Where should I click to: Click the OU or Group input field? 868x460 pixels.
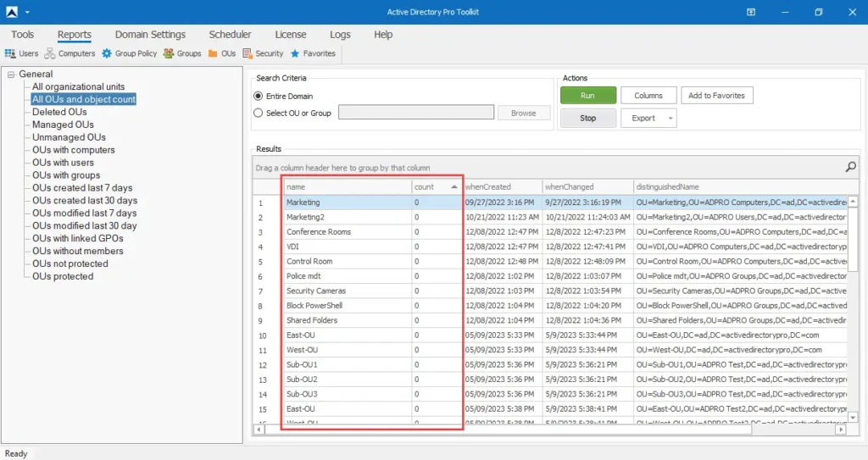416,113
